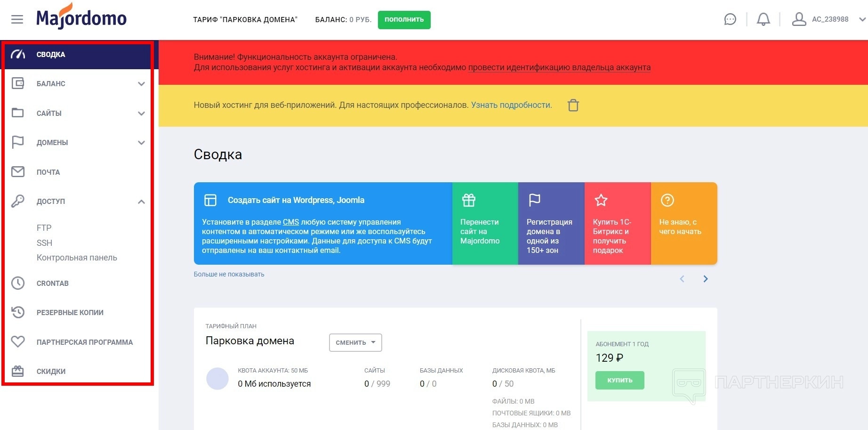Screen dimensions: 868x430
Task: Click the account quota usage circle
Action: [x=217, y=379]
